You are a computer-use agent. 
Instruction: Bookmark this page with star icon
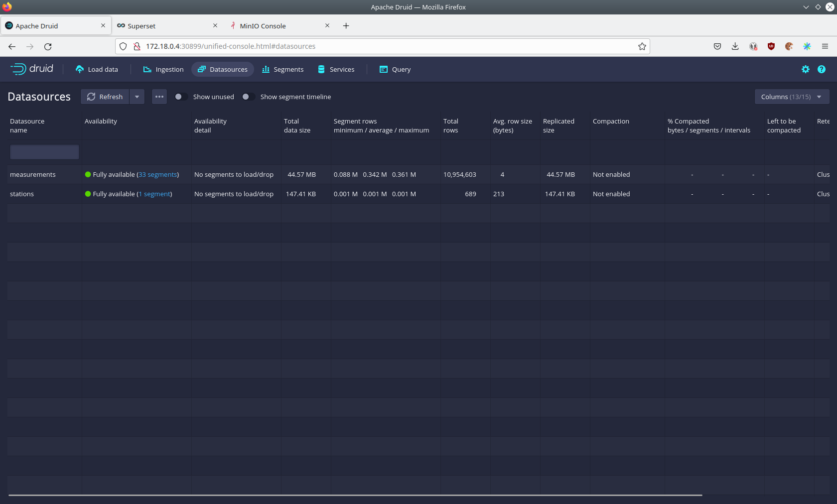coord(642,46)
